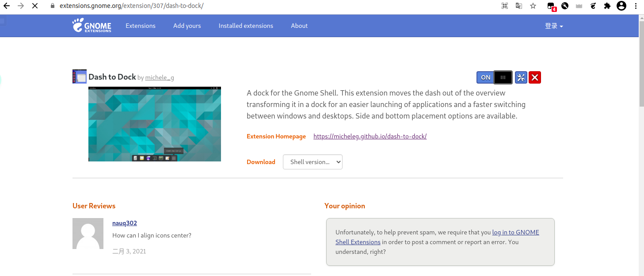
Task: Expand the Shell version dropdown
Action: pyautogui.click(x=312, y=162)
